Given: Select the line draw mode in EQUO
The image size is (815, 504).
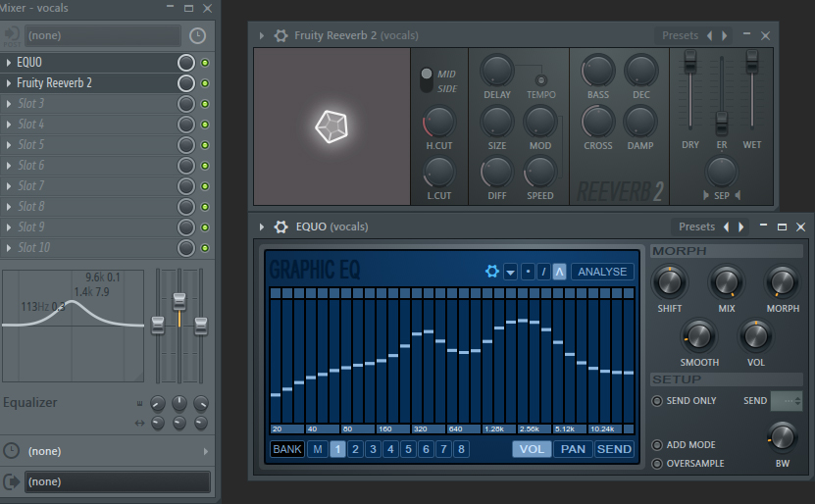Looking at the screenshot, I should coord(543,272).
